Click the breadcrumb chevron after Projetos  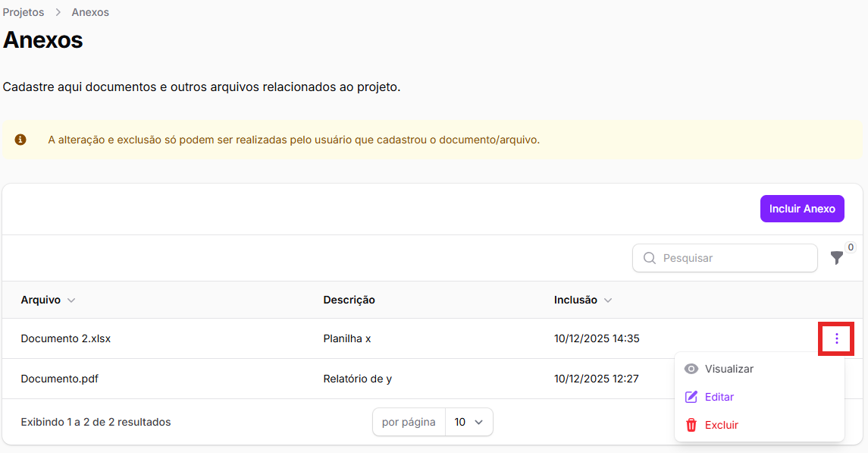tap(58, 13)
